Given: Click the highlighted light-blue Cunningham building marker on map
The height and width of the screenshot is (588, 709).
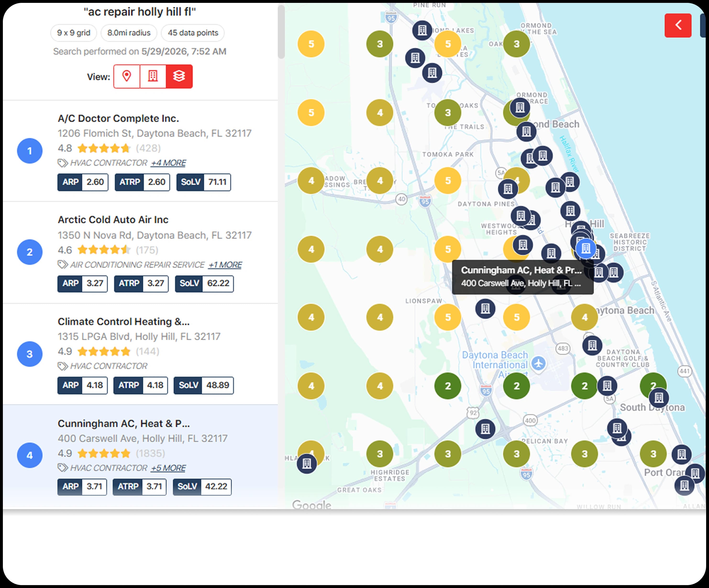Looking at the screenshot, I should (x=586, y=249).
